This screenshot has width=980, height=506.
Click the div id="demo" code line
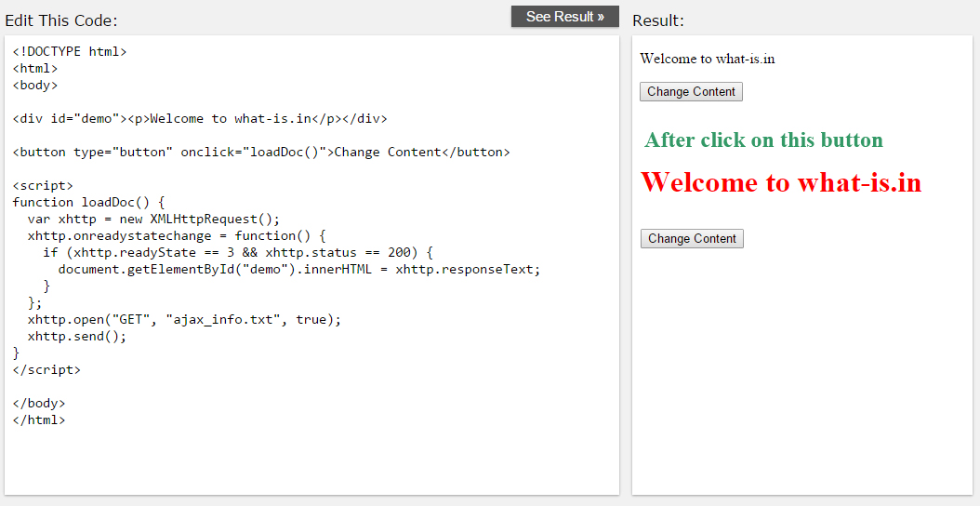click(200, 118)
